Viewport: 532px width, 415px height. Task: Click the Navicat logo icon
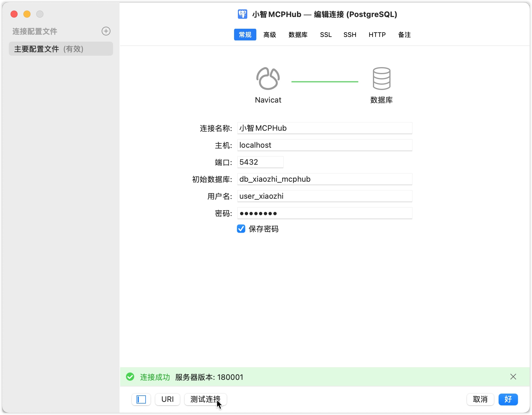tap(268, 79)
